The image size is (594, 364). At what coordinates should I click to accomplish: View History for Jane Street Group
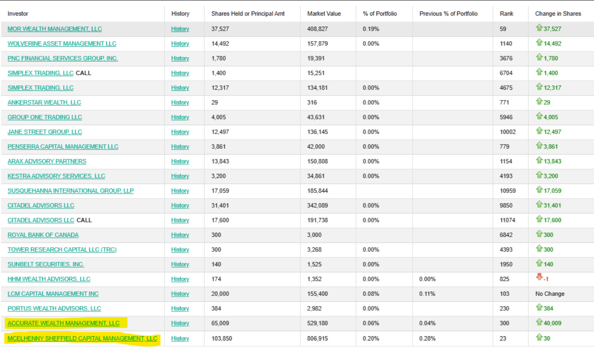180,132
